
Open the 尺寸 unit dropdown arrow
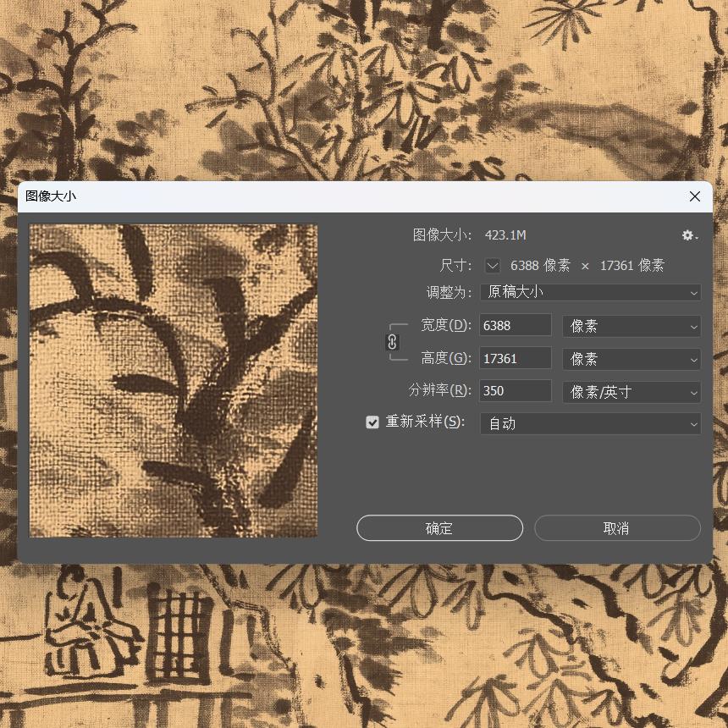point(493,266)
